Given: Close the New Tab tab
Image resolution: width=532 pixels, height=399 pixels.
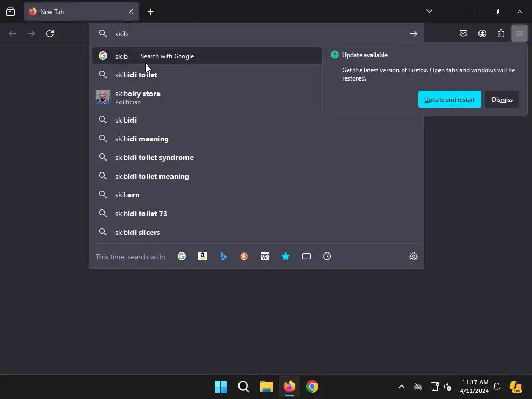Looking at the screenshot, I should pos(131,11).
